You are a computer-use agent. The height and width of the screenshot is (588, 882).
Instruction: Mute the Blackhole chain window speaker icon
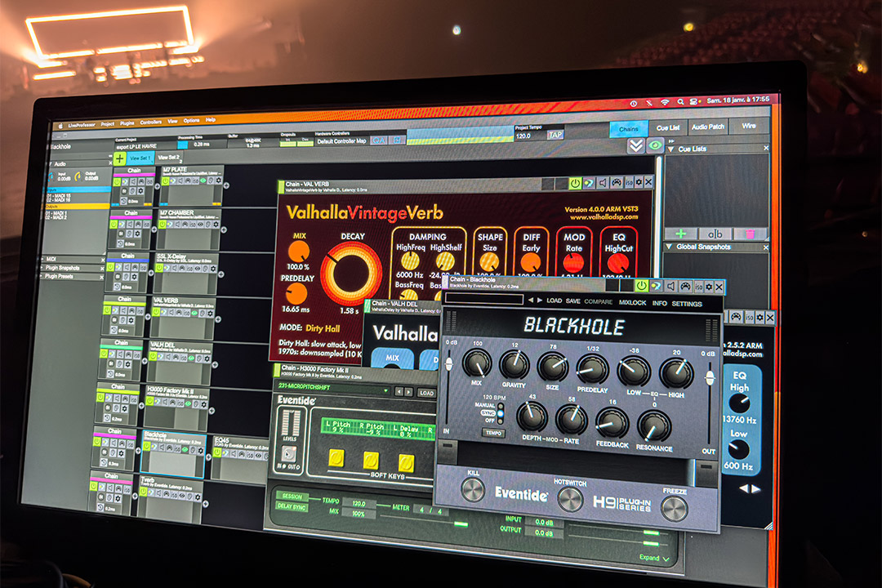(671, 287)
